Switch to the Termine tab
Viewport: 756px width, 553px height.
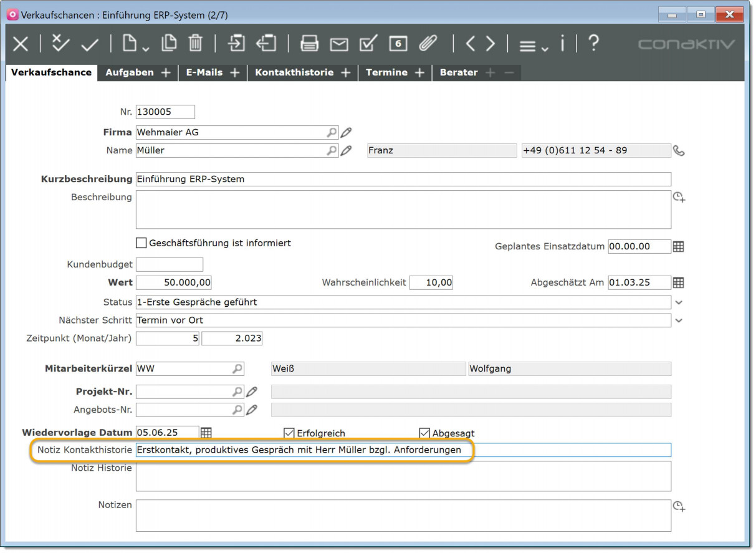pyautogui.click(x=386, y=72)
